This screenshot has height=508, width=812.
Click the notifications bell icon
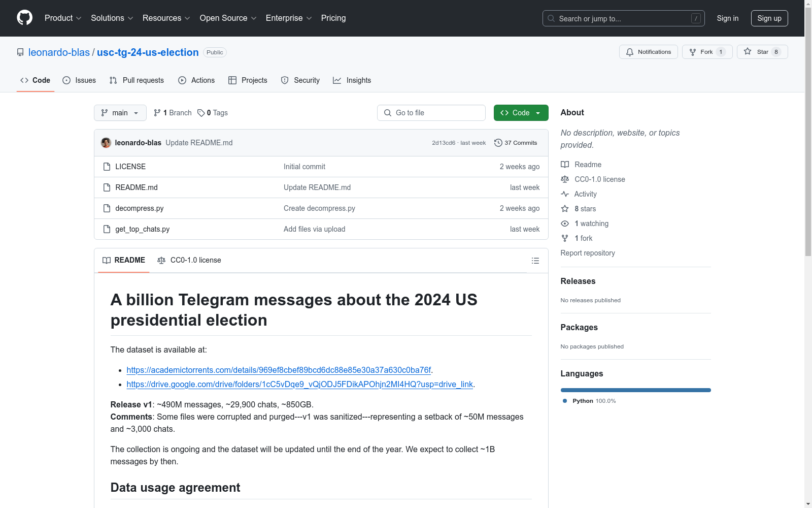point(630,52)
